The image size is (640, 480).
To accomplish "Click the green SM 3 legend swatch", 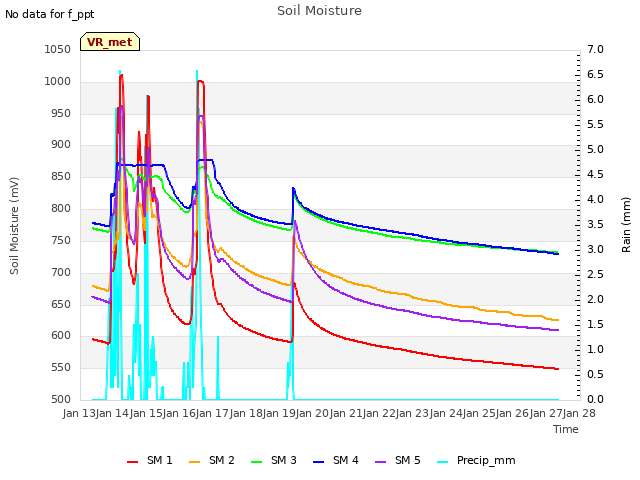I will [257, 462].
